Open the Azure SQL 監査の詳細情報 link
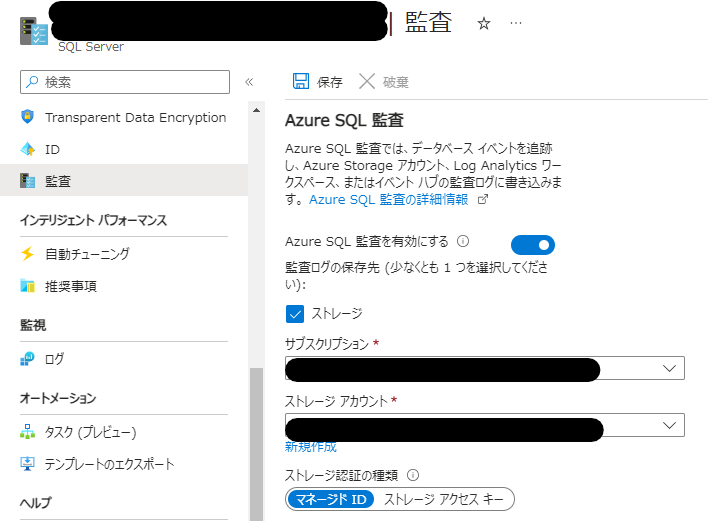This screenshot has height=521, width=708. [x=389, y=199]
